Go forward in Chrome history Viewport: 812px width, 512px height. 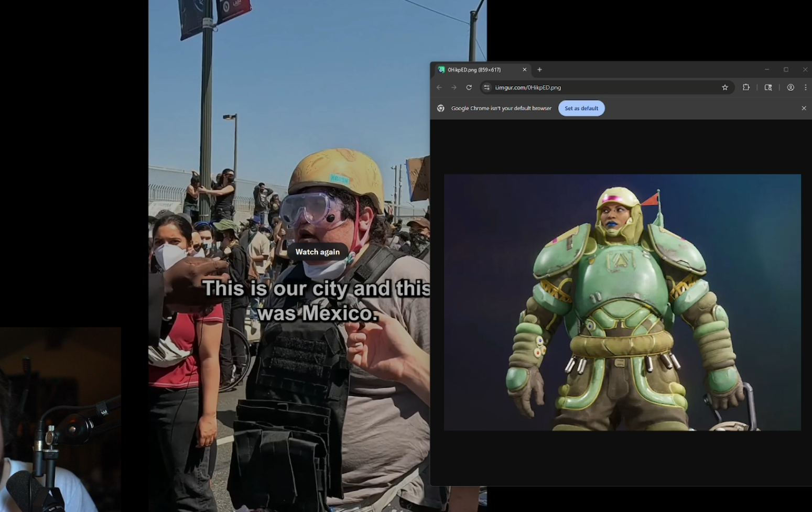tap(454, 88)
